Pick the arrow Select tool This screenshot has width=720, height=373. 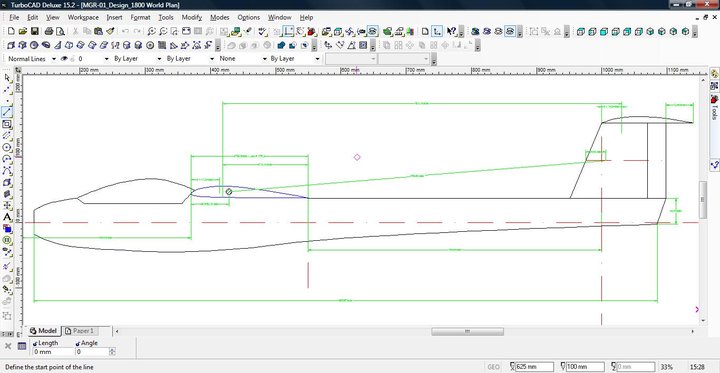pyautogui.click(x=7, y=77)
